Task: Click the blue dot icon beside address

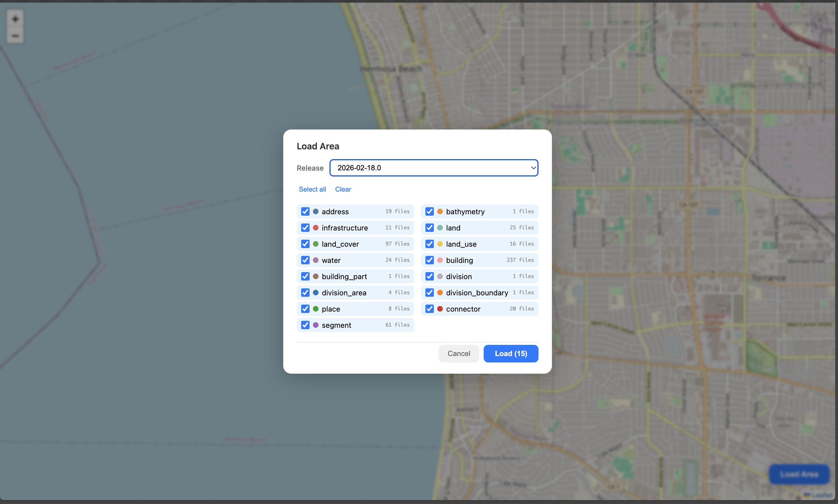Action: (x=315, y=211)
